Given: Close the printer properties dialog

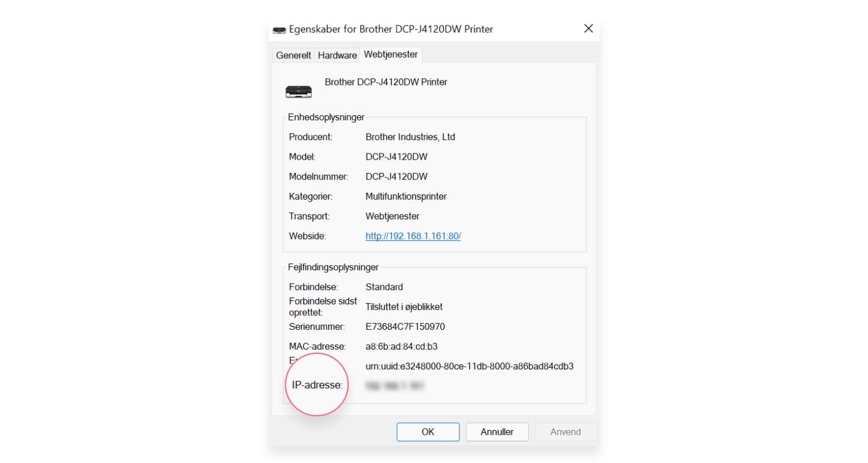Looking at the screenshot, I should point(589,29).
